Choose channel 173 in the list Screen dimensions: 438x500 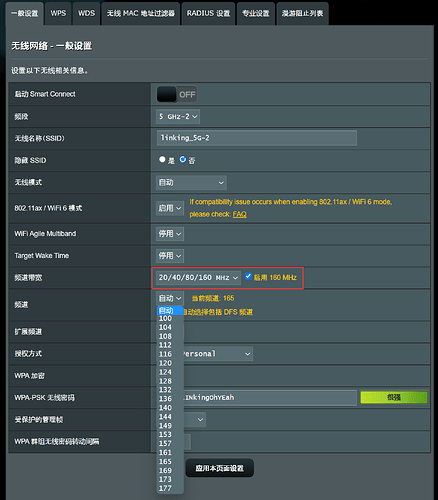click(170, 479)
